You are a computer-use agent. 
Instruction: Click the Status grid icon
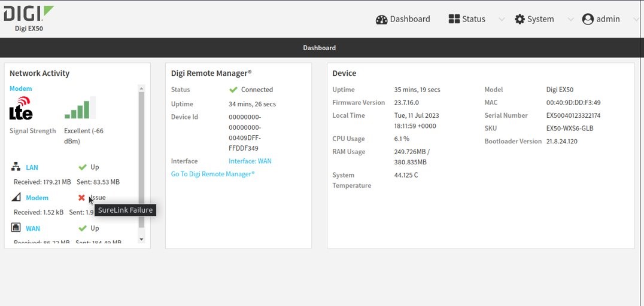[x=454, y=19]
